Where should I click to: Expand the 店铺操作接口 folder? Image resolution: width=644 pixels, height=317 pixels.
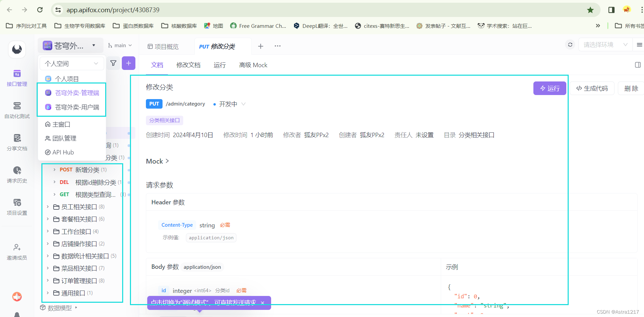(x=48, y=244)
